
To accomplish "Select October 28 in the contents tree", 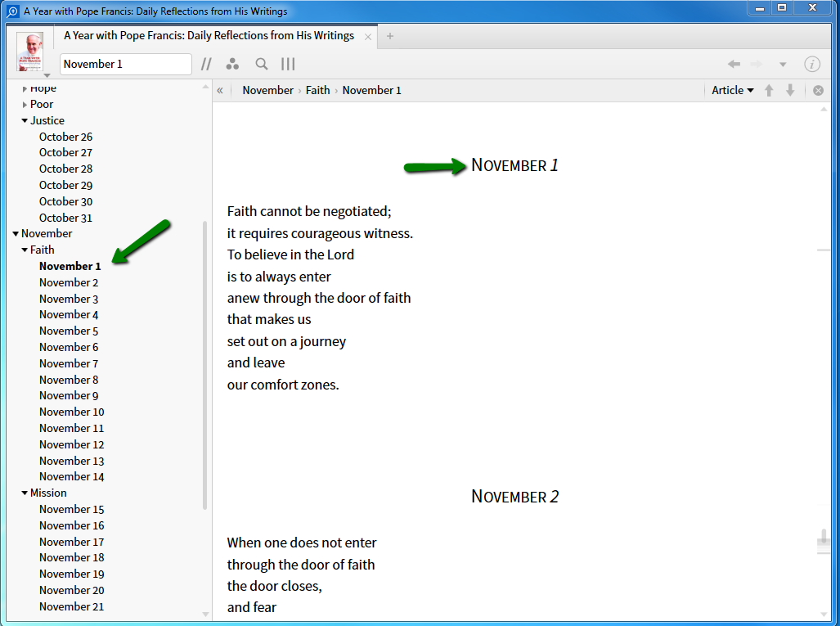I will click(65, 169).
